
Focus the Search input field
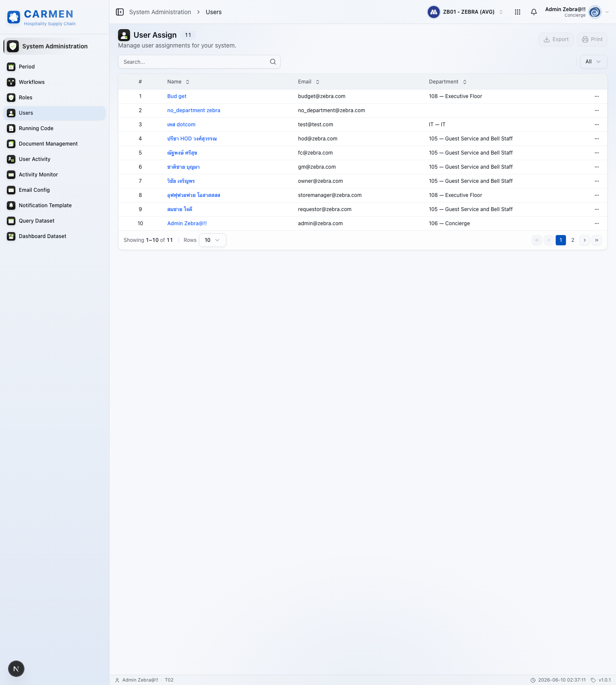pos(199,62)
